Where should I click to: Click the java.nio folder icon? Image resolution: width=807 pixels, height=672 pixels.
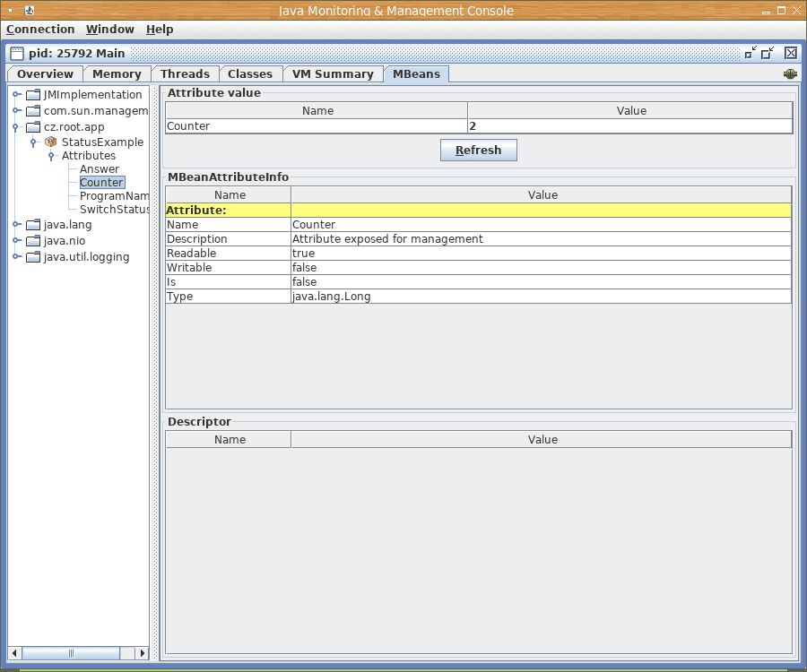(33, 241)
